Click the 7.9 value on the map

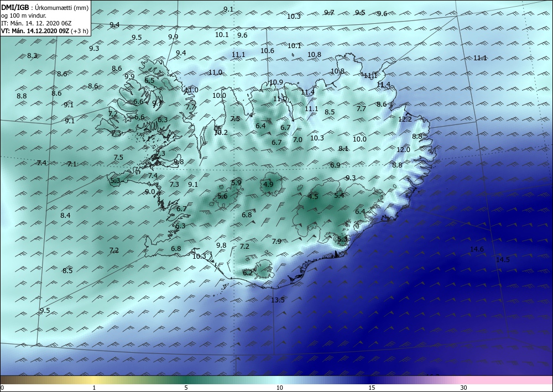coord(276,241)
